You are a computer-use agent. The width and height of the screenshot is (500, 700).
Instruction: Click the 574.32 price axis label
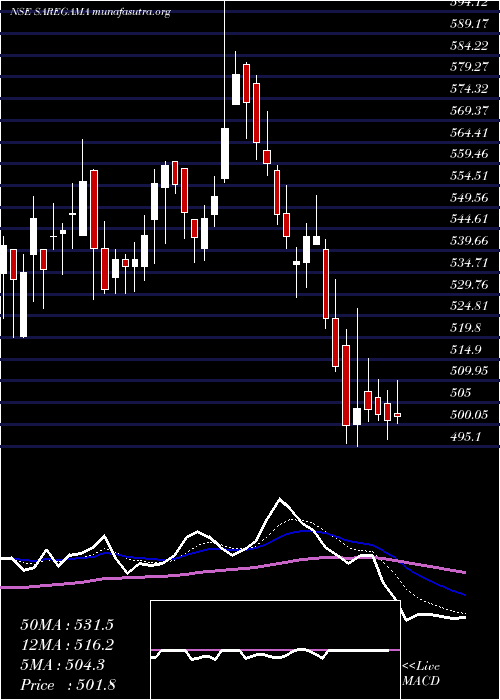point(468,89)
